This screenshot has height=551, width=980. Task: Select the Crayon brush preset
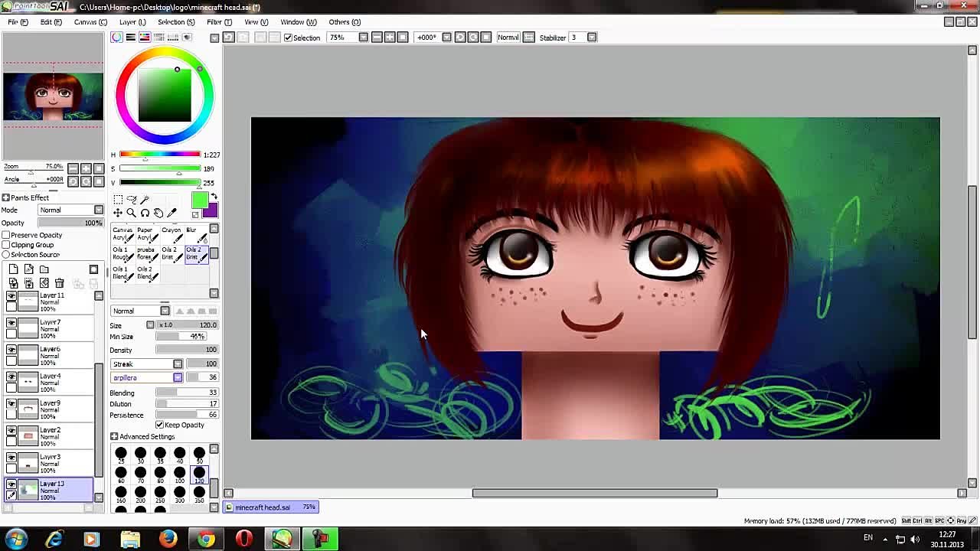coord(171,231)
